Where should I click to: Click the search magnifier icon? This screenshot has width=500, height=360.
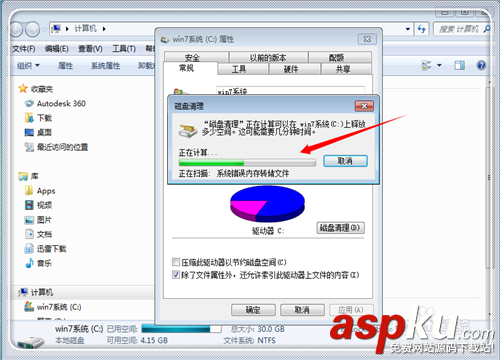coord(486,29)
